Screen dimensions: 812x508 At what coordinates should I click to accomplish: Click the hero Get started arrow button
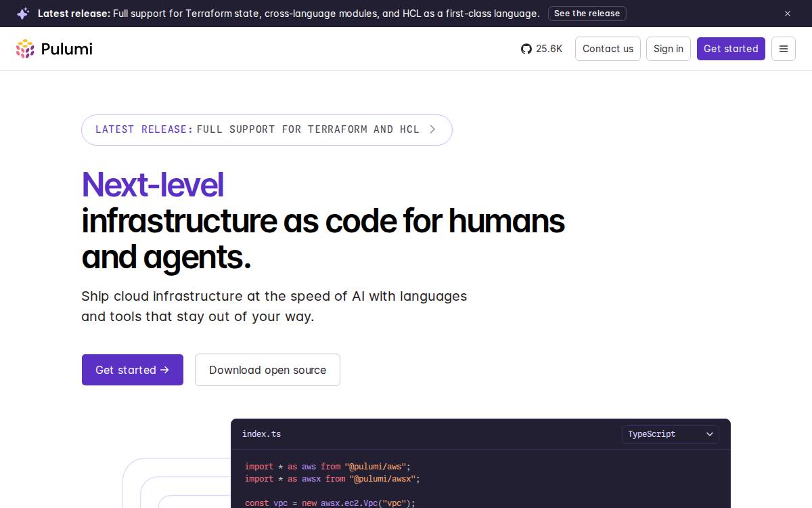[133, 370]
